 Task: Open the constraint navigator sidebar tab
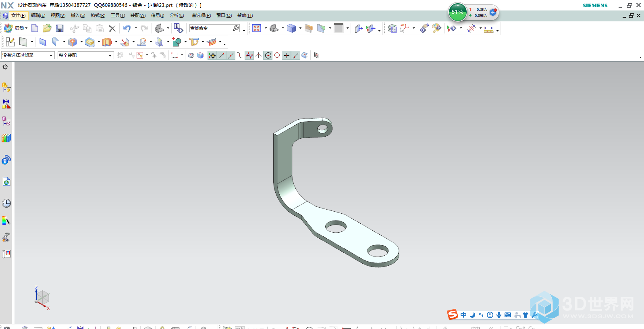6,104
